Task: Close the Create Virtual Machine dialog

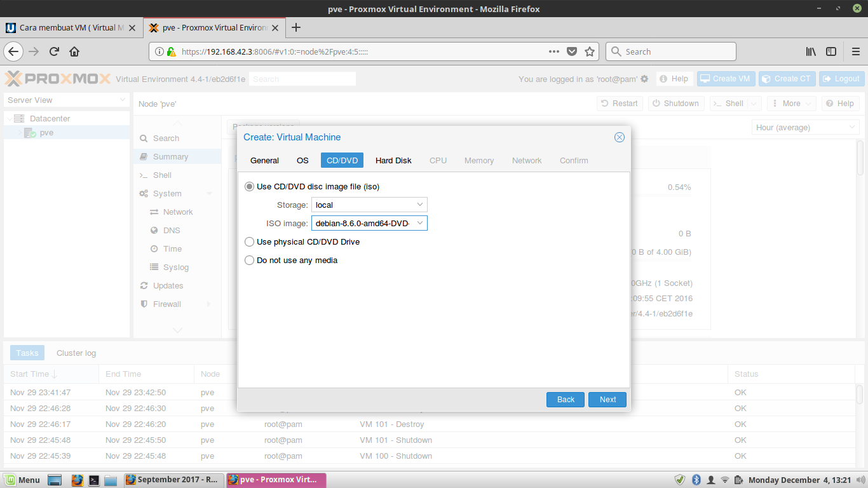Action: [620, 137]
